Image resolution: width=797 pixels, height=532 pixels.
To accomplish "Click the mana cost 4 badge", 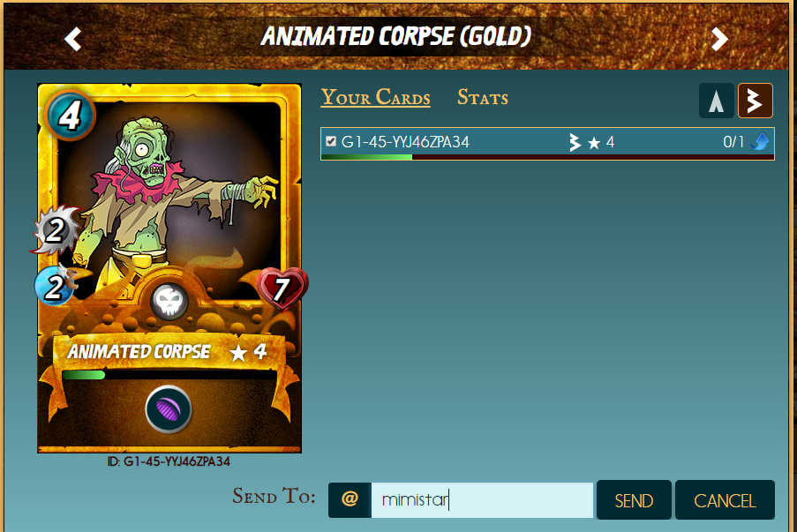I will [70, 116].
